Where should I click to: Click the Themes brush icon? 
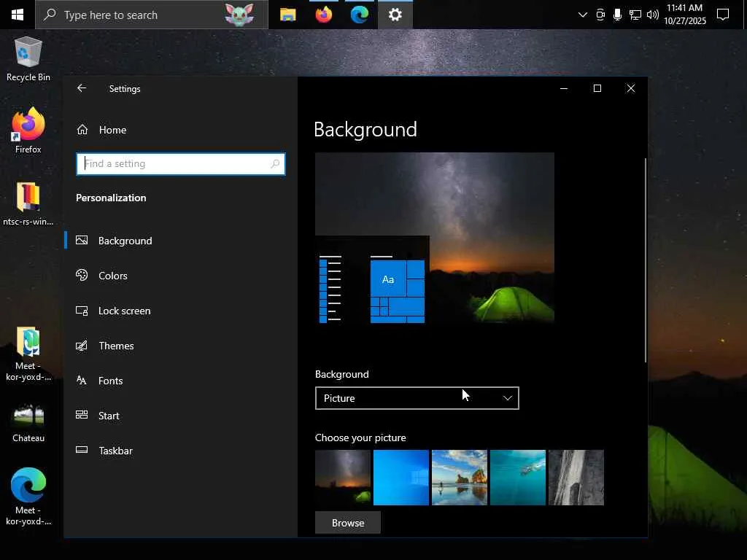pos(82,346)
